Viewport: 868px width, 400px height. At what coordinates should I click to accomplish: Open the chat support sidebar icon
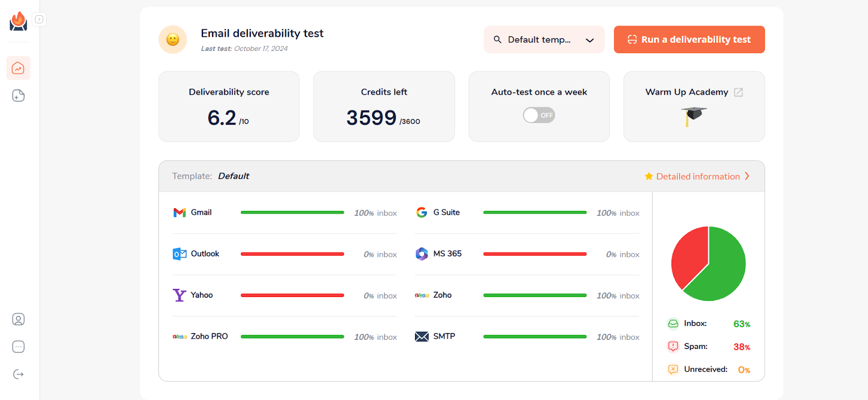coord(18,347)
